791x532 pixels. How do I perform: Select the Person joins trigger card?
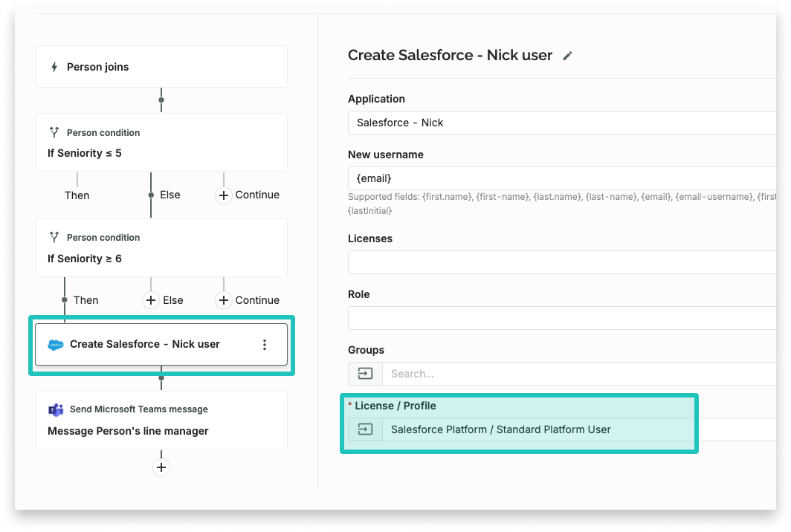[161, 66]
